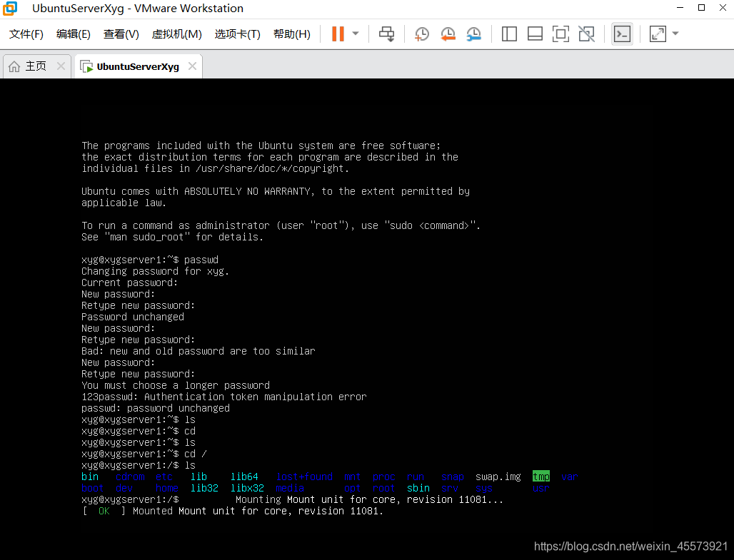The width and height of the screenshot is (734, 560).
Task: Click the 'boot' directory listing
Action: [92, 488]
